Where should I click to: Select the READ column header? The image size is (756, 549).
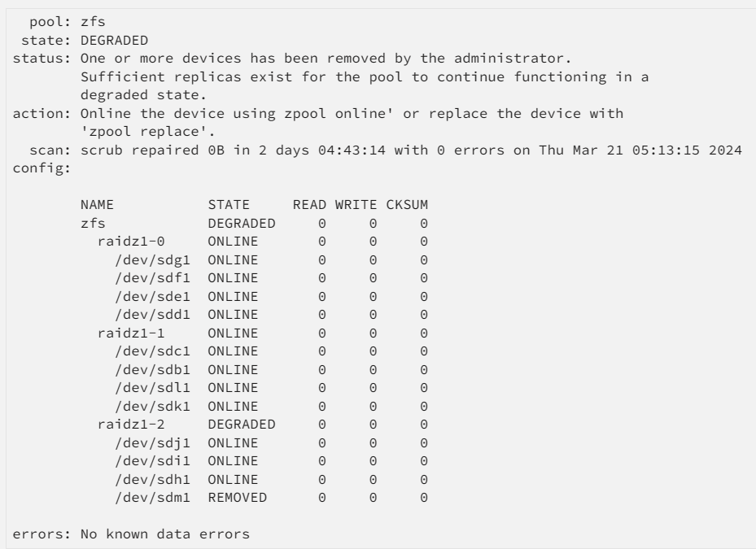point(309,205)
